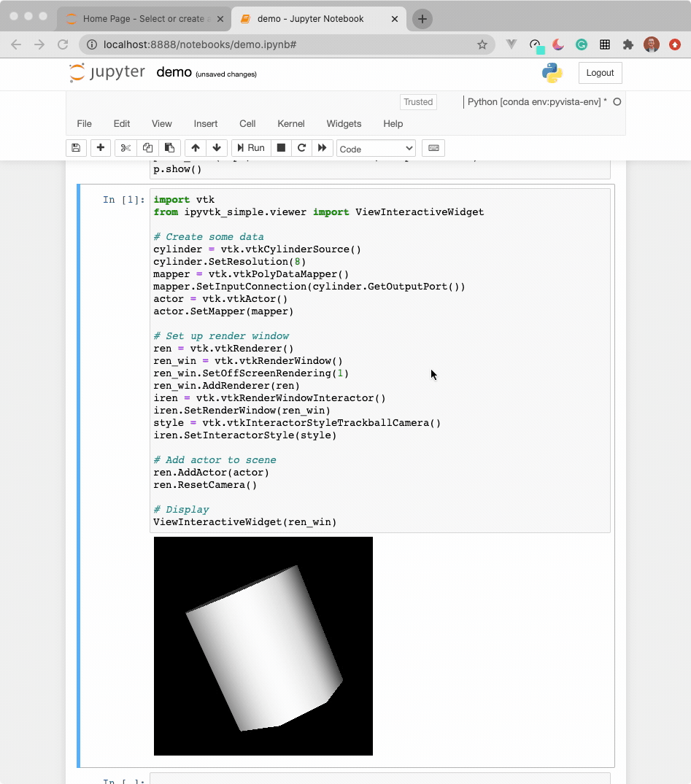Click the kernel busy indicator circle
This screenshot has width=691, height=784.
pos(617,103)
